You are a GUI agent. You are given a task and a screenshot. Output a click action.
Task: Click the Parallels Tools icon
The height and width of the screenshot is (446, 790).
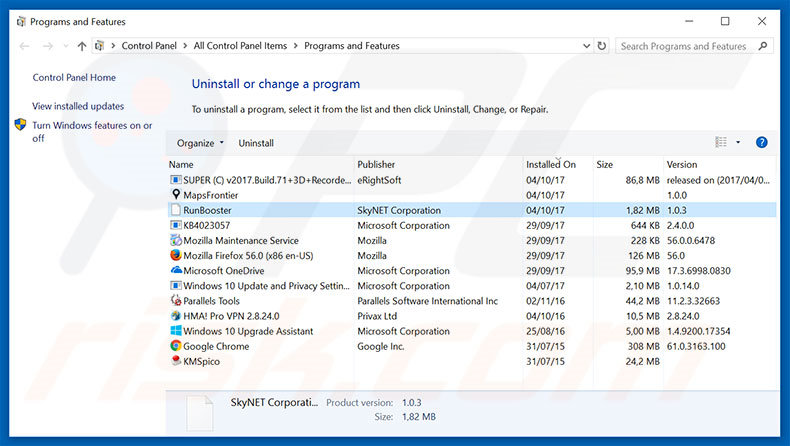tap(176, 300)
